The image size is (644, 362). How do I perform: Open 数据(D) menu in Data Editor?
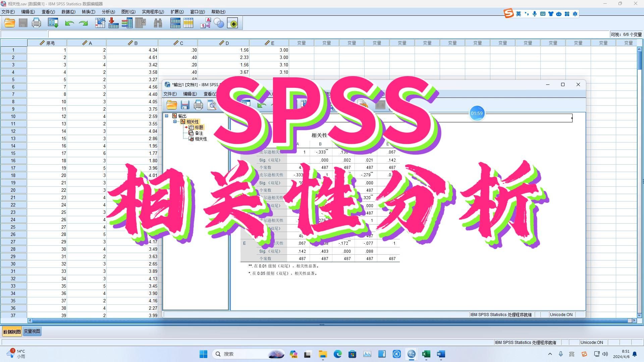pyautogui.click(x=68, y=12)
